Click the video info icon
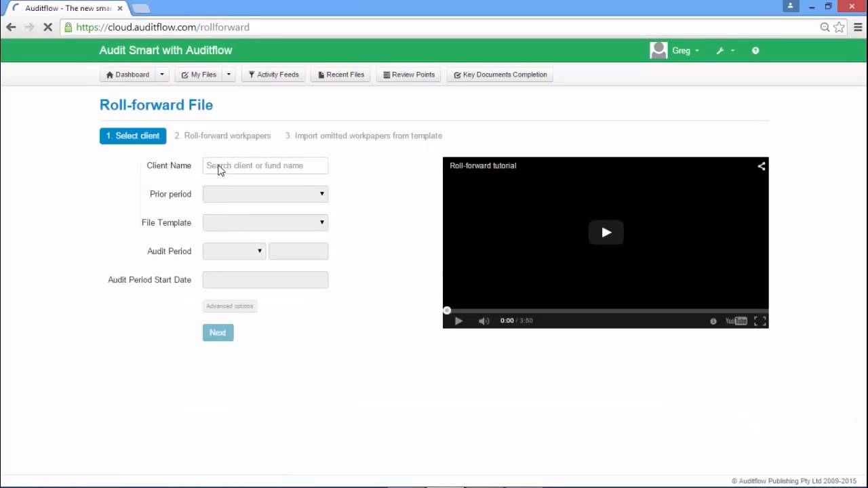 (x=713, y=321)
